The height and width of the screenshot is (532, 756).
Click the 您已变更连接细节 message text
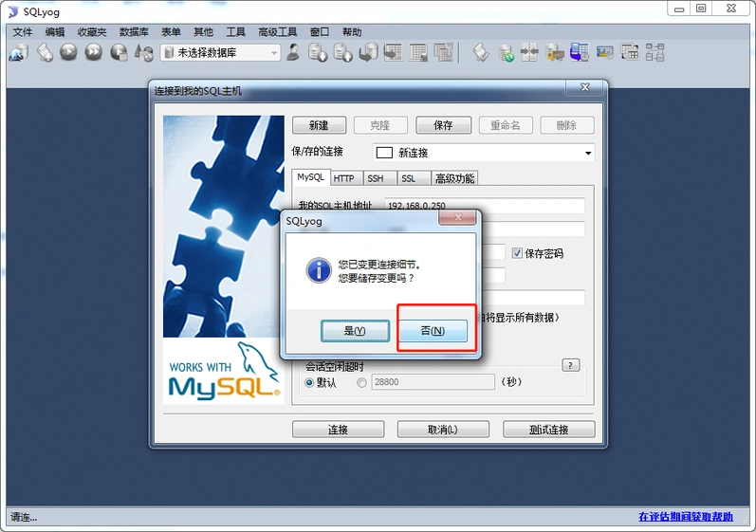[379, 265]
